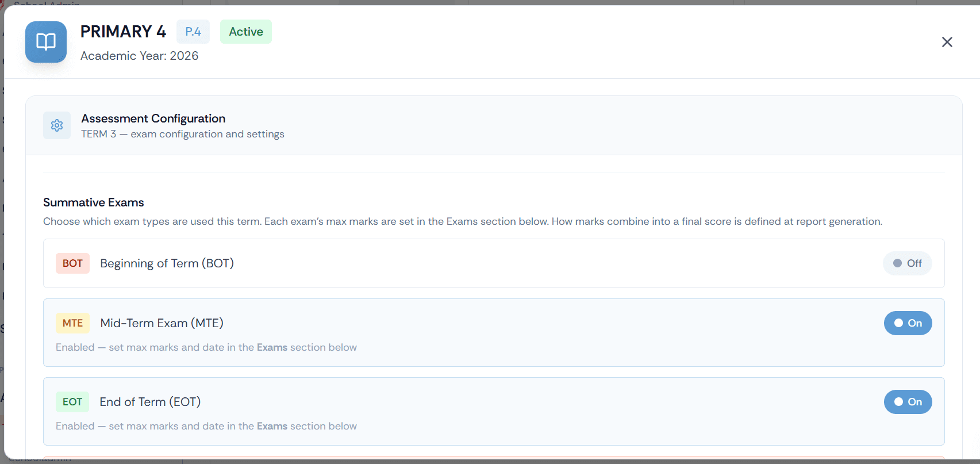
Task: Click the Enabled hint under Mid-Term Exam
Action: click(x=206, y=347)
